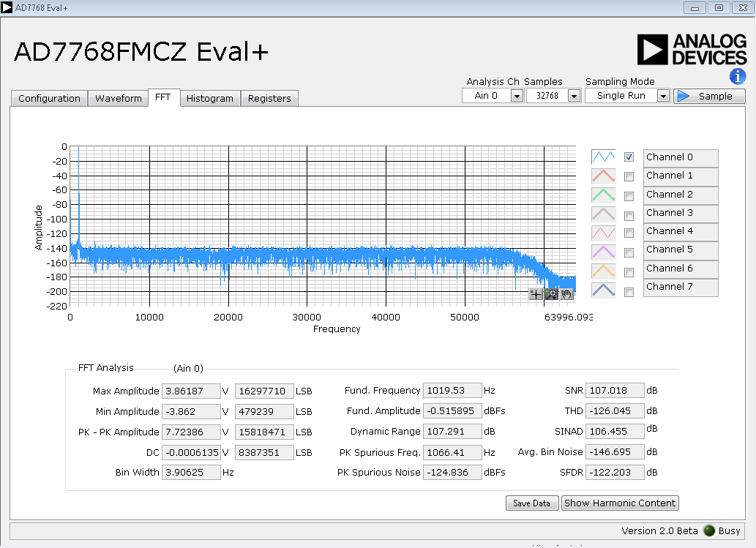Open the Samples dropdown arrow

point(573,96)
